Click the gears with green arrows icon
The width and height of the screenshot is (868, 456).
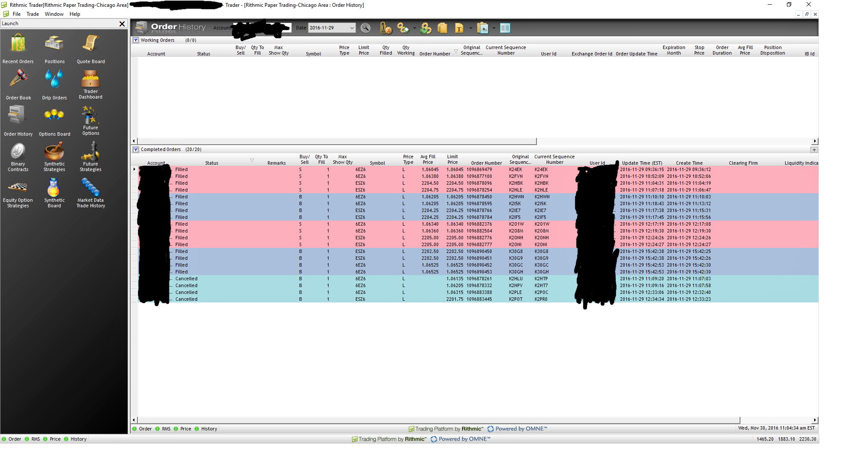click(426, 28)
